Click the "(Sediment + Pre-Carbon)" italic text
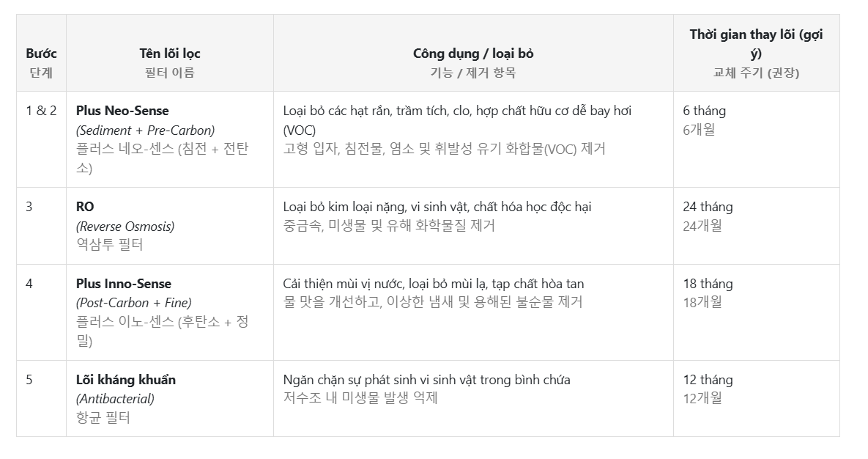The width and height of the screenshot is (868, 459). click(145, 130)
